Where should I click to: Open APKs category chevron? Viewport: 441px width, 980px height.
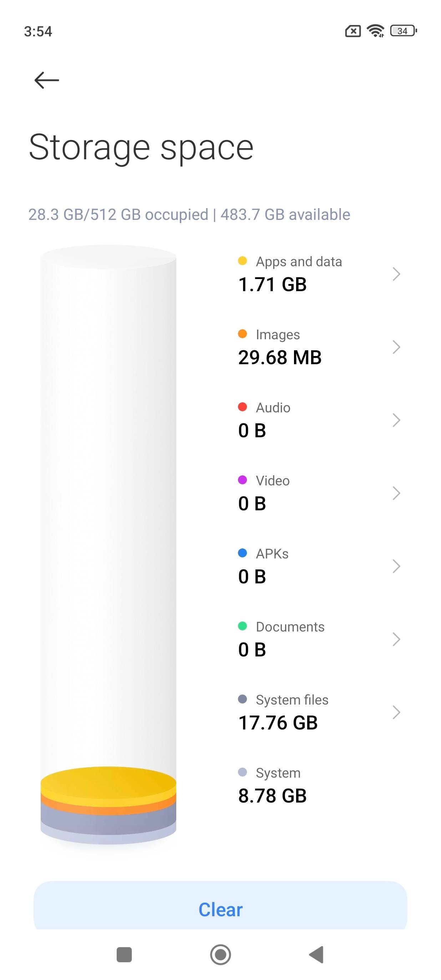[x=396, y=566]
